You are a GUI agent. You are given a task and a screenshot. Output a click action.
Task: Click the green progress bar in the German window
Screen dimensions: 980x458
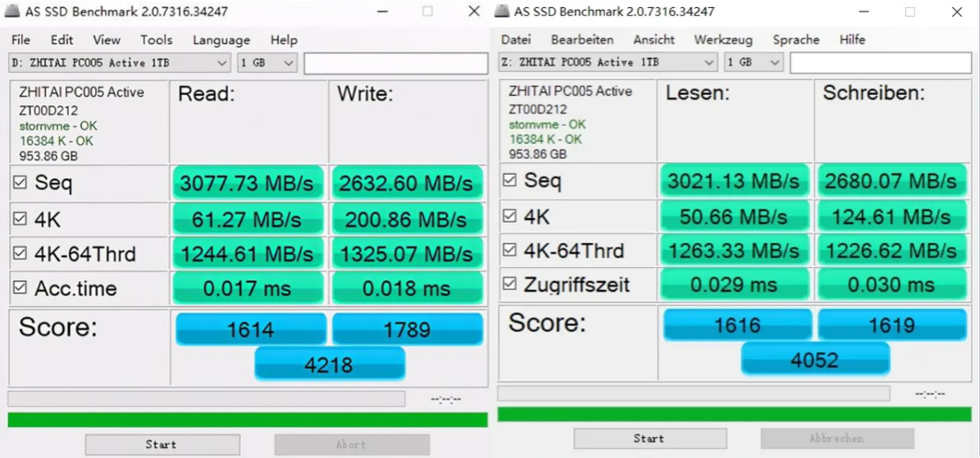(734, 414)
